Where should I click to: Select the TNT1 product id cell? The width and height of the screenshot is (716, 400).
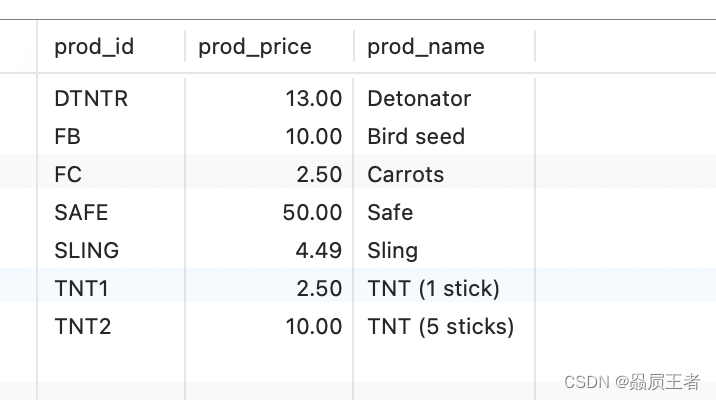coord(81,289)
